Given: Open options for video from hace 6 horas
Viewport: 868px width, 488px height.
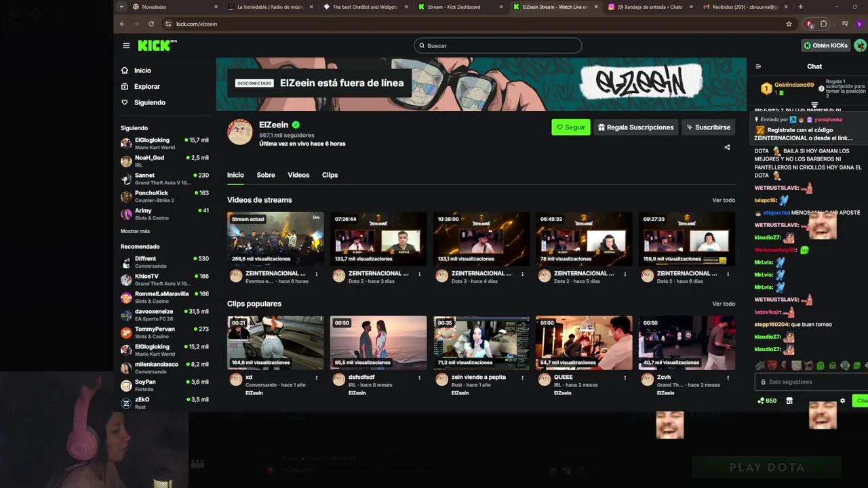Looking at the screenshot, I should point(317,274).
